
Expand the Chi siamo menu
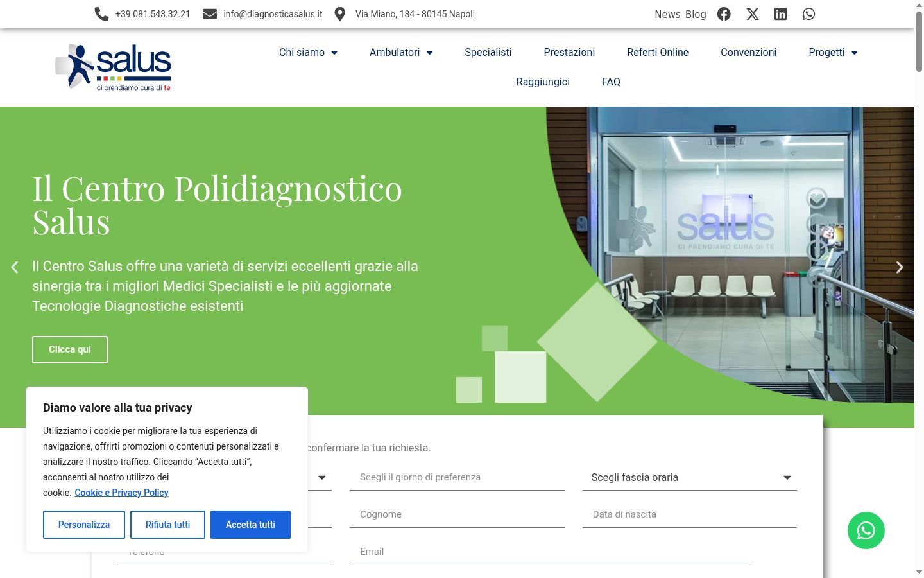[308, 53]
